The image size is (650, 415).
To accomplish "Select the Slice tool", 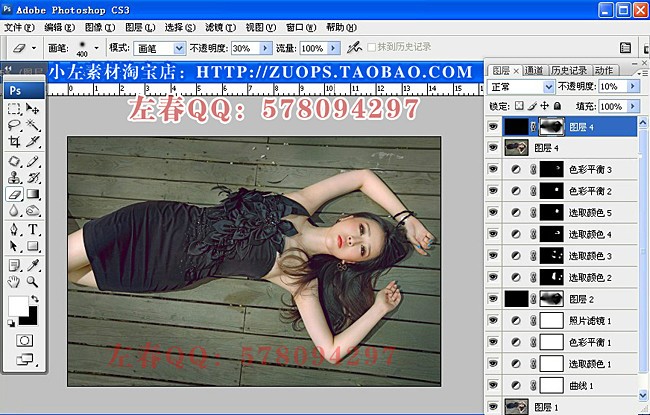I will pos(32,141).
